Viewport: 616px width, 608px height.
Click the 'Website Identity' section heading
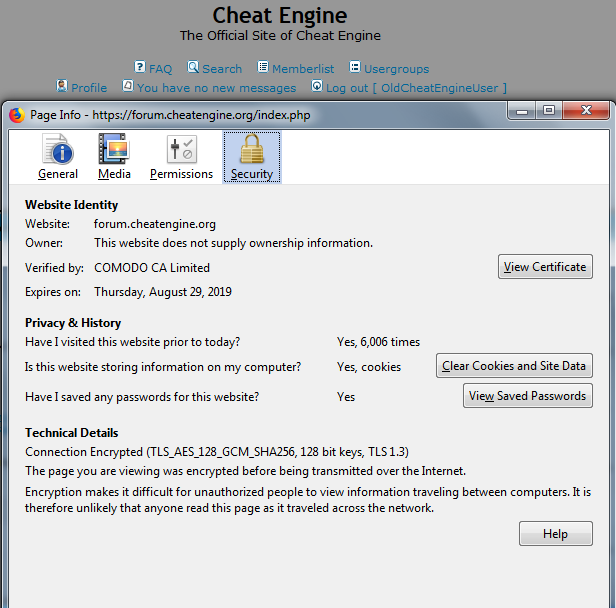(72, 205)
